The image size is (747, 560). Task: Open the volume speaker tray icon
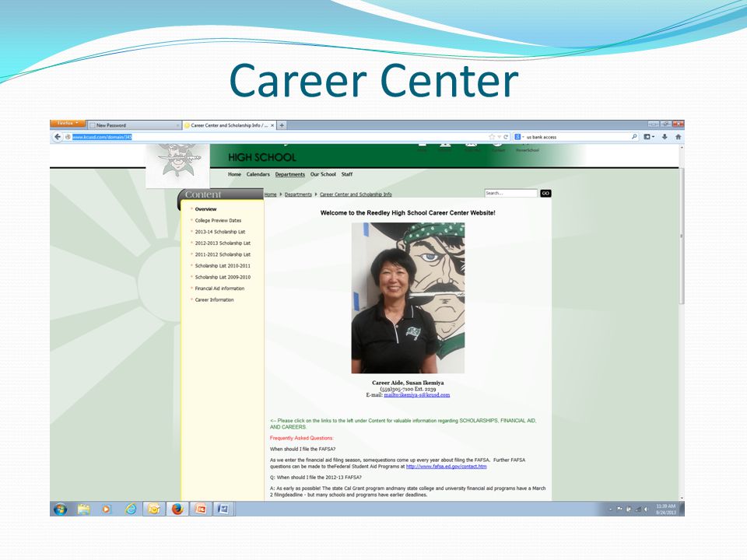[x=646, y=509]
